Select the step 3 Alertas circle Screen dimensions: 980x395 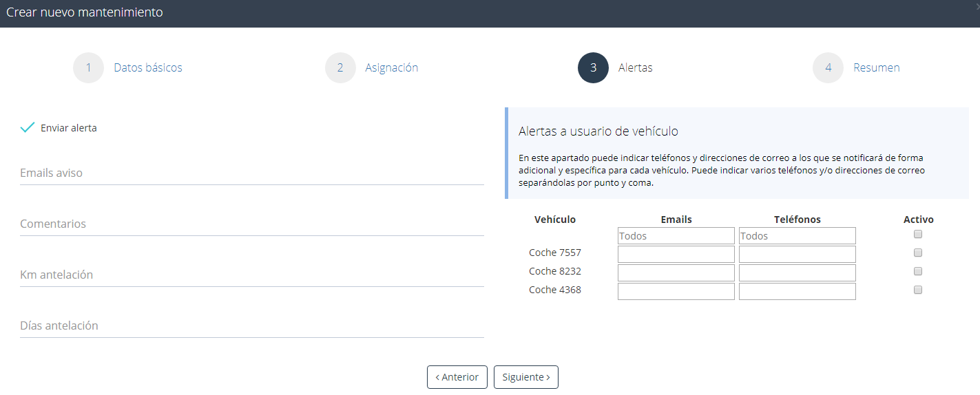pos(593,68)
